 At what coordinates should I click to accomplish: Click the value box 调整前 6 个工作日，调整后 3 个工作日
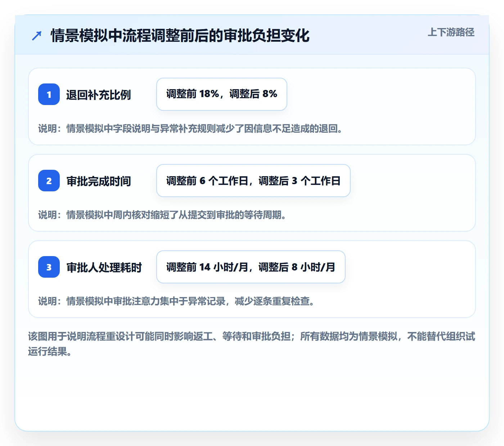(253, 181)
